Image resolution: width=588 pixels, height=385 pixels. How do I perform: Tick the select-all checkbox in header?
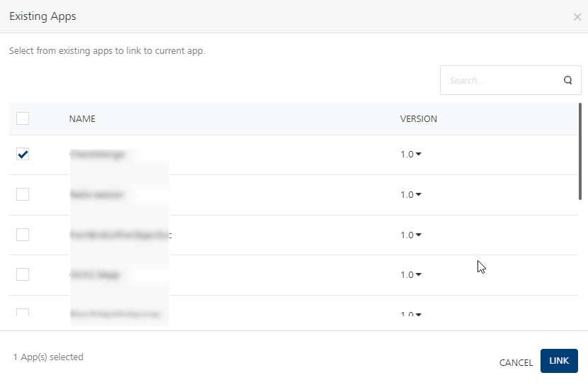coord(23,118)
